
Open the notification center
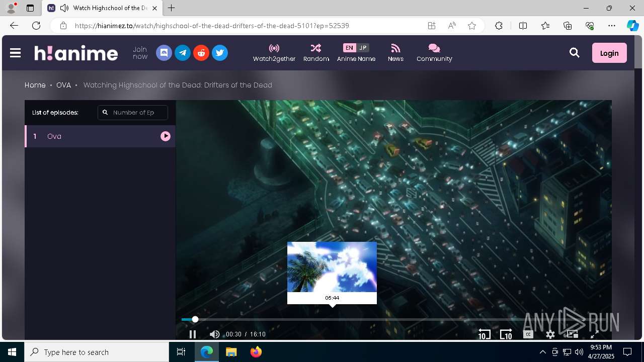click(x=627, y=352)
